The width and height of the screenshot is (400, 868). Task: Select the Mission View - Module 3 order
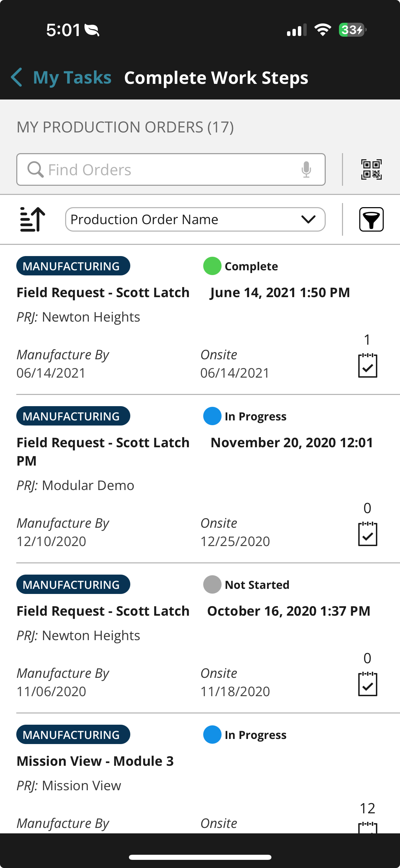click(95, 761)
